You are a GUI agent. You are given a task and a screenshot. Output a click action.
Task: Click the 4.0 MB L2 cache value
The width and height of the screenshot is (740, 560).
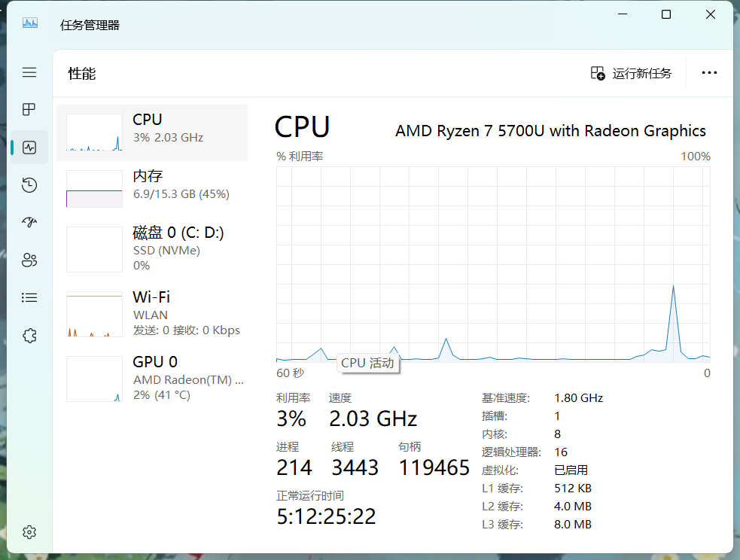point(573,507)
